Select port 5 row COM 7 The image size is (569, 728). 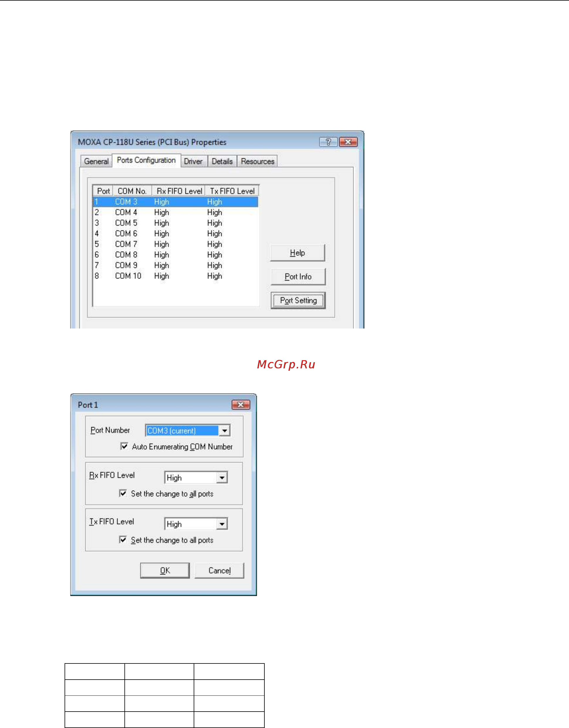click(x=175, y=244)
